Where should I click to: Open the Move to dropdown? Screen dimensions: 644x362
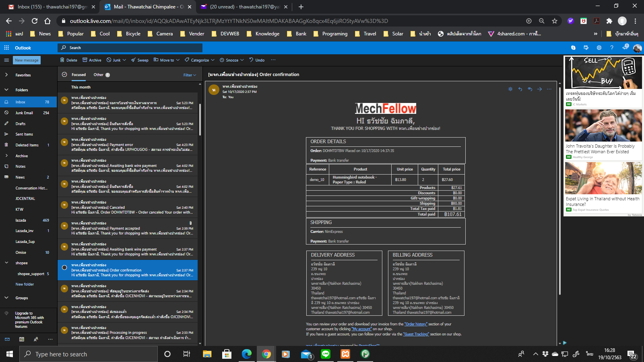(x=166, y=60)
